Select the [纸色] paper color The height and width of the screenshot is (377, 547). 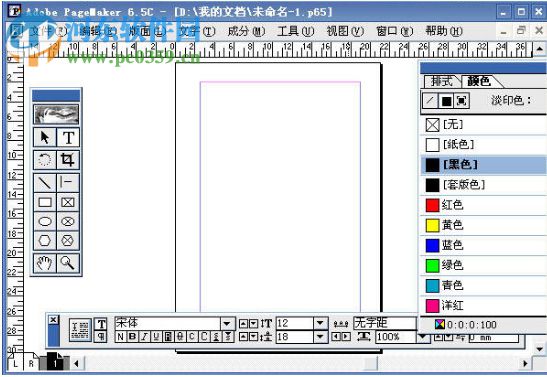[x=484, y=144]
